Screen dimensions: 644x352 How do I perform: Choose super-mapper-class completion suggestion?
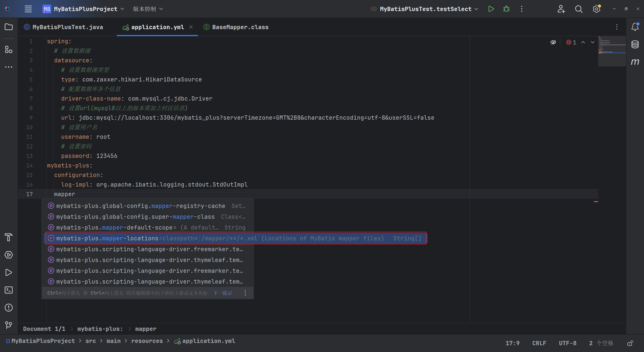(148, 217)
